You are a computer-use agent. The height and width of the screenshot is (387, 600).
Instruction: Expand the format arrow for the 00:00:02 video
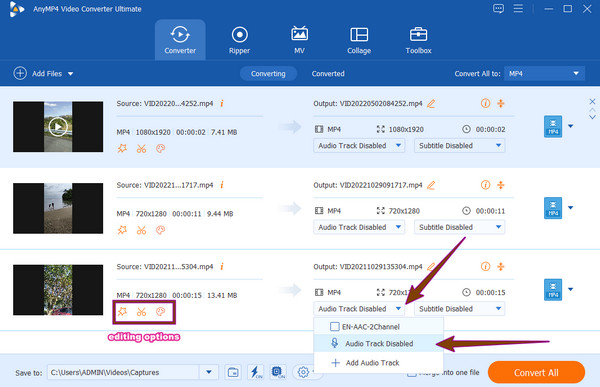571,126
